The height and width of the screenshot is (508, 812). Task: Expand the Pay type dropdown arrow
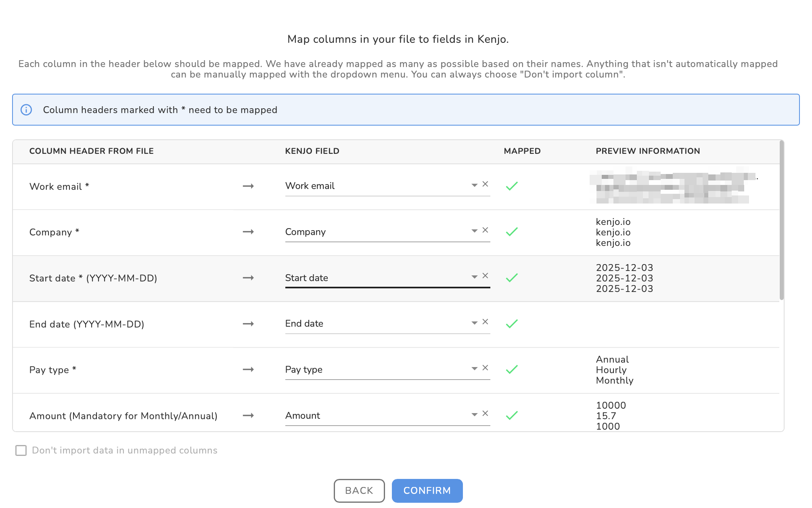[x=474, y=369]
